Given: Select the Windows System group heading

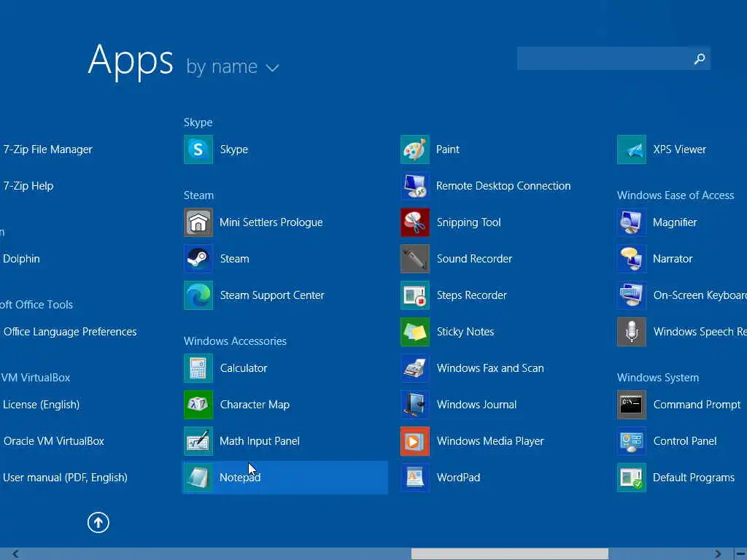Looking at the screenshot, I should pos(658,378).
